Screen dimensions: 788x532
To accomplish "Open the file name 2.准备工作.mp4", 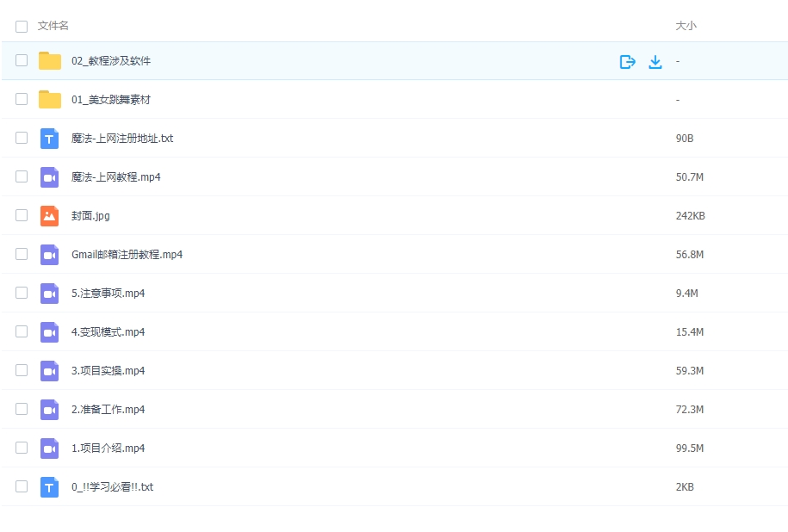I will pos(108,410).
